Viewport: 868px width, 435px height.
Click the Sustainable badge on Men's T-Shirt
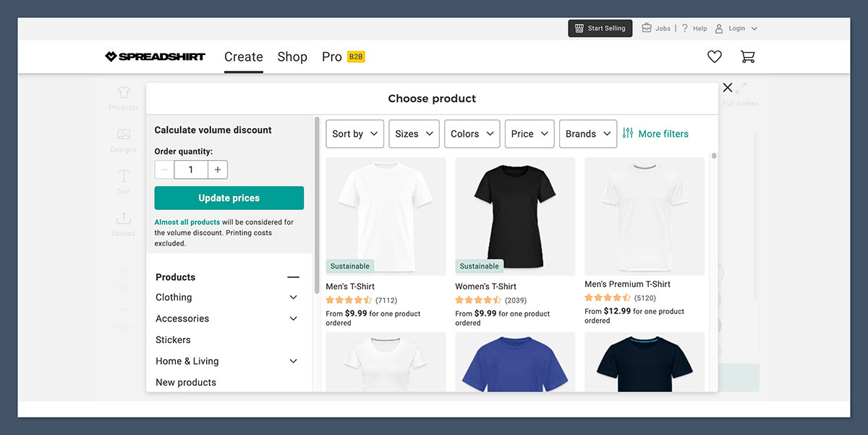[350, 266]
